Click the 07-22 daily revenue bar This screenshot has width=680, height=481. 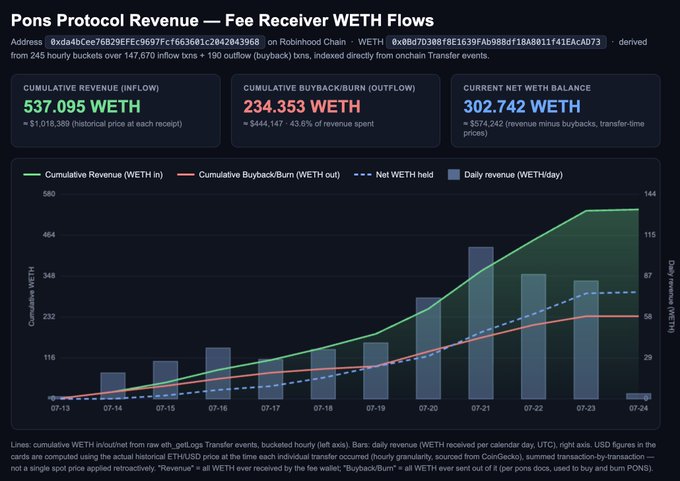[x=533, y=337]
